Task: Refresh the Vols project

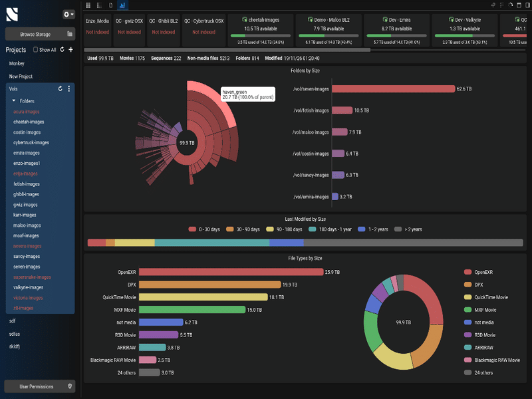Action: click(60, 88)
